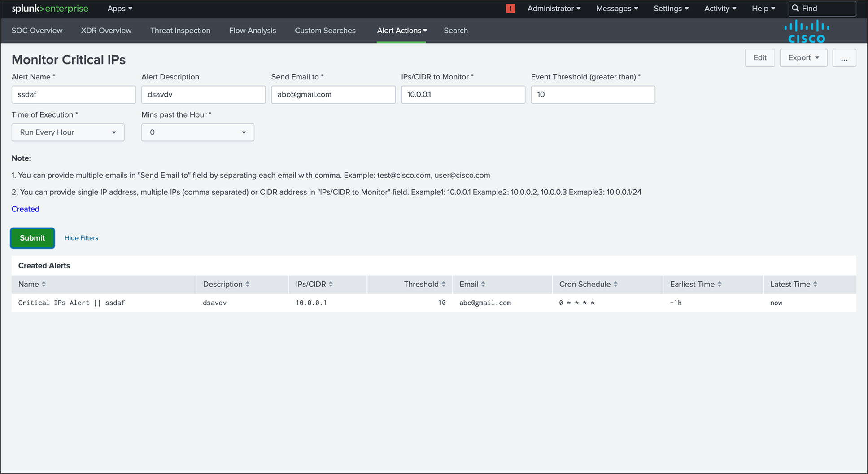This screenshot has height=474, width=868.
Task: Open the Administrator menu
Action: click(554, 9)
